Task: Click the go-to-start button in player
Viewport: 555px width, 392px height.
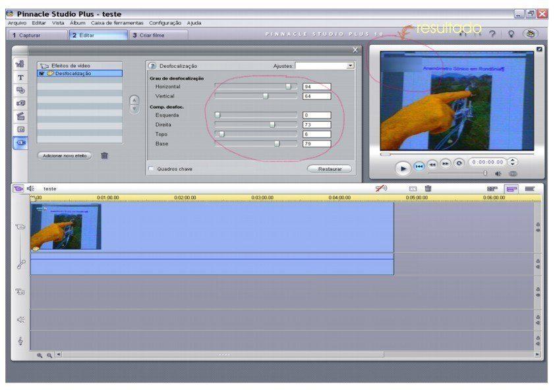Action: 419,166
